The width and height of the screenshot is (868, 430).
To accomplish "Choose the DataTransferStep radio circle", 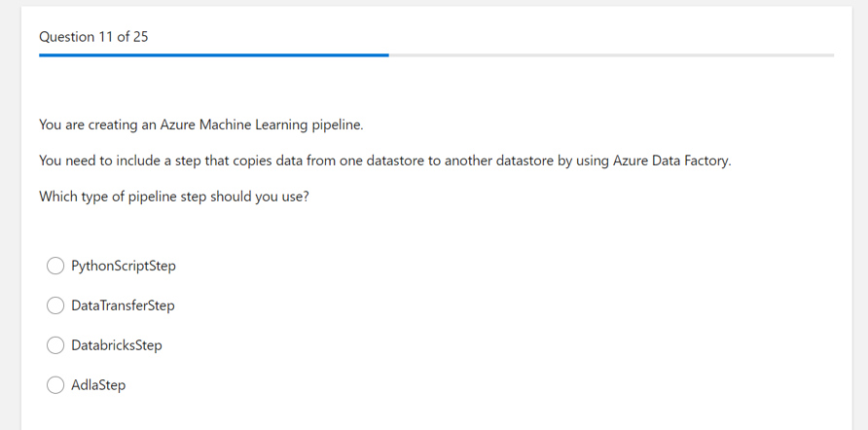I will pyautogui.click(x=55, y=305).
